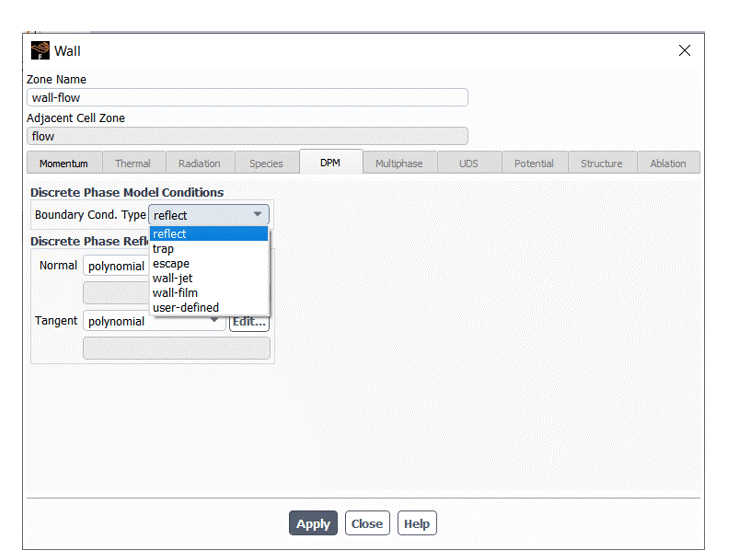Viewport: 737px width, 556px height.
Task: Choose trap from boundary condition list
Action: (x=163, y=249)
